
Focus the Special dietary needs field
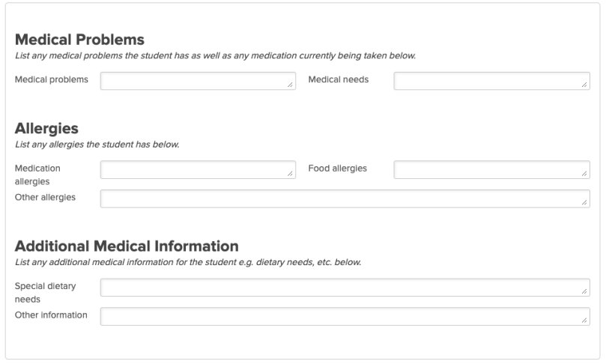345,288
